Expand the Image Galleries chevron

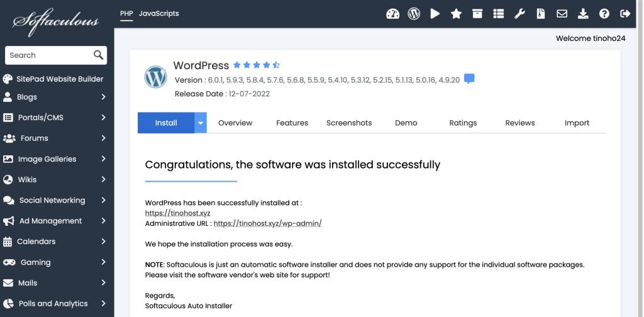pos(104,159)
